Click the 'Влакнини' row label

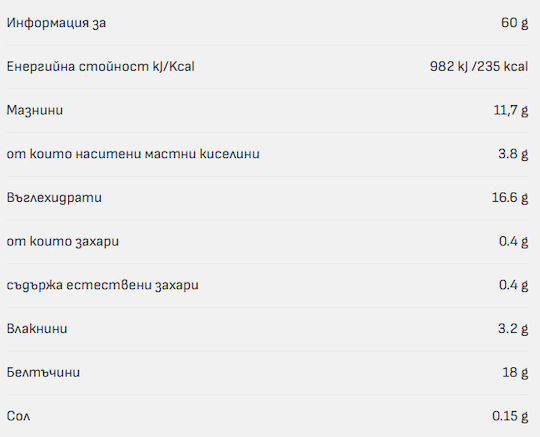(37, 329)
